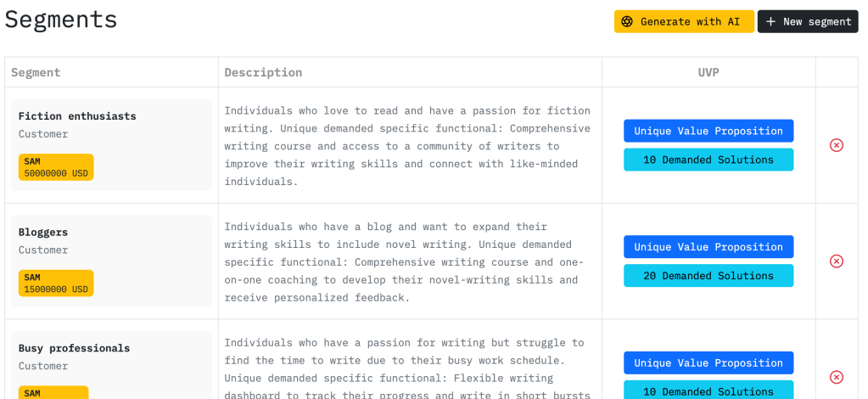Open the Busy professionals segment

pyautogui.click(x=75, y=348)
